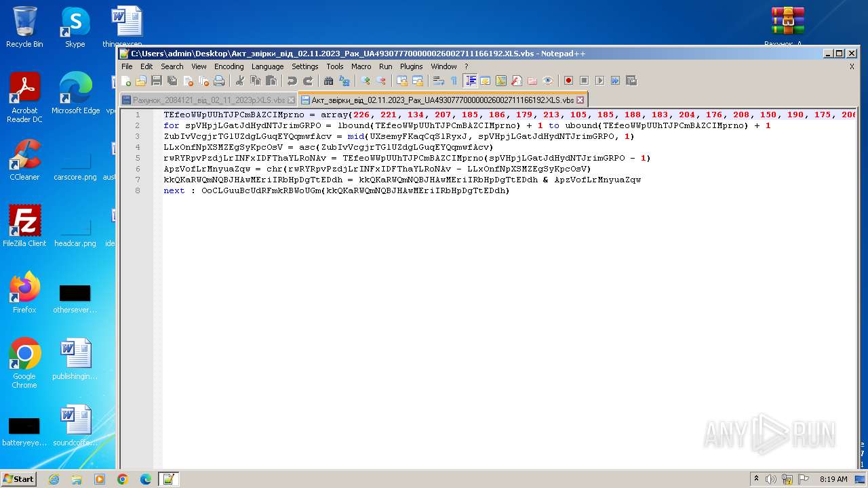This screenshot has height=488, width=868.
Task: Open the ? help menu
Action: pos(467,66)
